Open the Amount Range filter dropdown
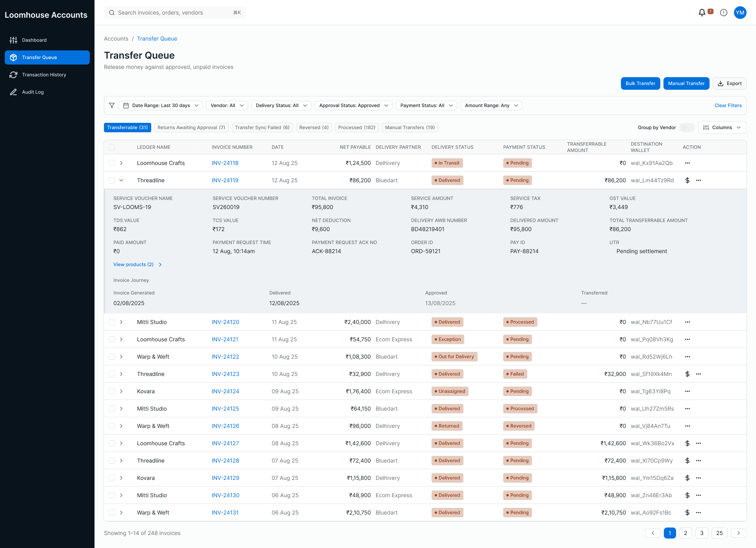This screenshot has height=548, width=756. tap(491, 106)
